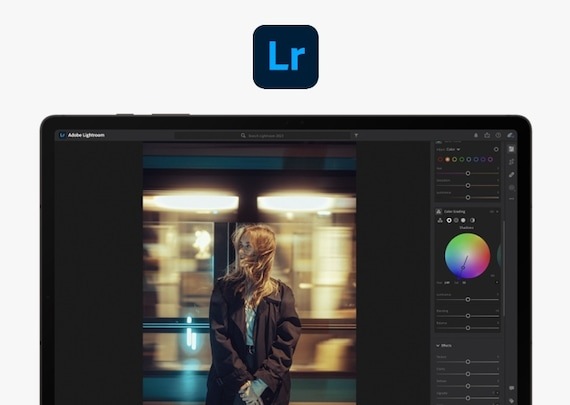Click the Search Lightroom field
This screenshot has height=405, width=570.
pyautogui.click(x=262, y=136)
